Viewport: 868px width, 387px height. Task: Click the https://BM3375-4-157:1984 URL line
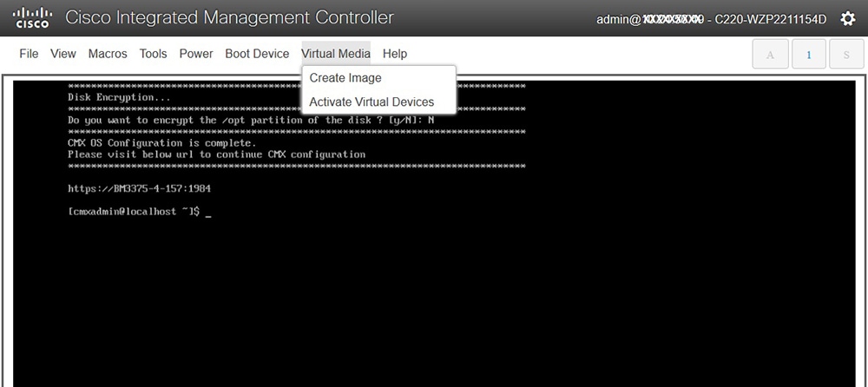[x=140, y=189]
